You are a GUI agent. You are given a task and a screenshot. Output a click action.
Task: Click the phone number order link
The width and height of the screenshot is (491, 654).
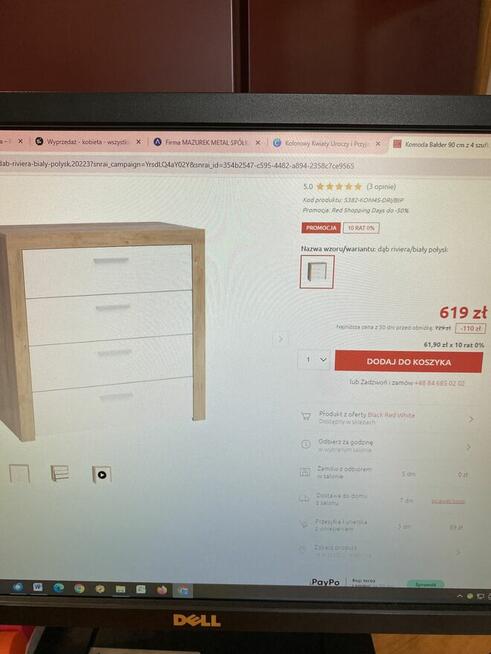(x=439, y=383)
